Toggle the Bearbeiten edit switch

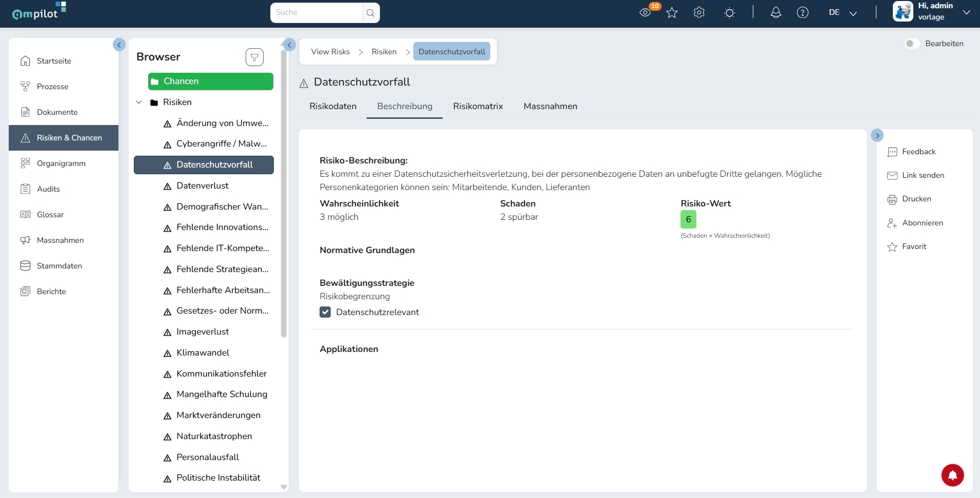(x=912, y=44)
